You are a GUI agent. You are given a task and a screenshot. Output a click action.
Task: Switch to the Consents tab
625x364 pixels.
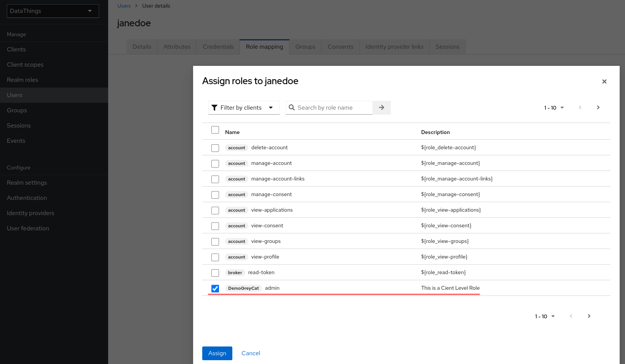click(x=340, y=47)
